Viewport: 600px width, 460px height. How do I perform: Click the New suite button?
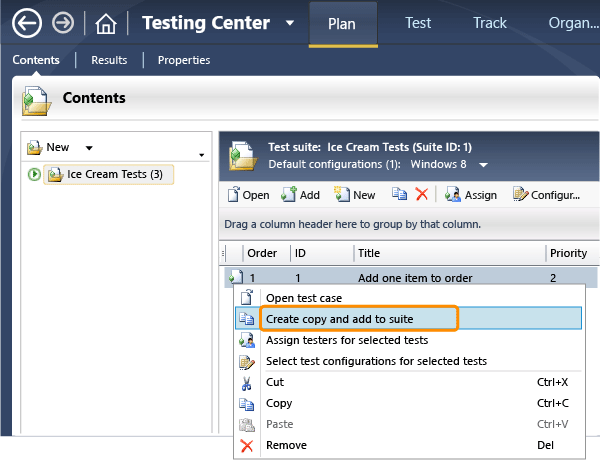[x=48, y=147]
